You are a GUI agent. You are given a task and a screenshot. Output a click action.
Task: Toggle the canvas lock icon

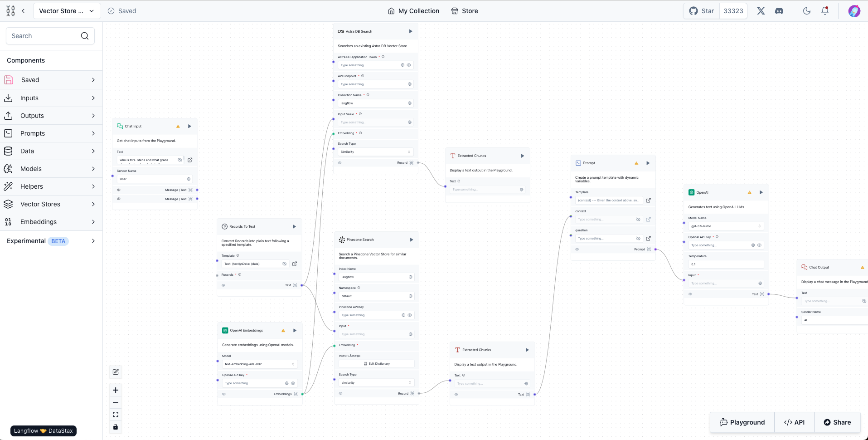(116, 427)
